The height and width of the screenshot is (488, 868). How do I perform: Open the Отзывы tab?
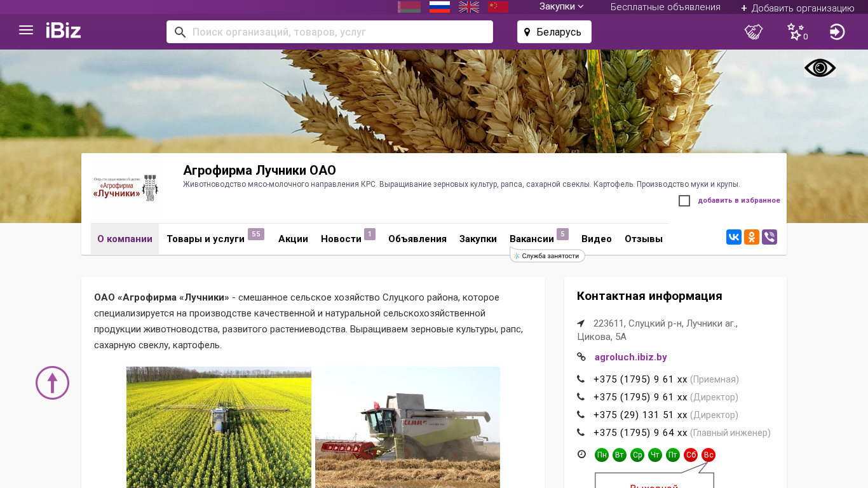coord(644,239)
